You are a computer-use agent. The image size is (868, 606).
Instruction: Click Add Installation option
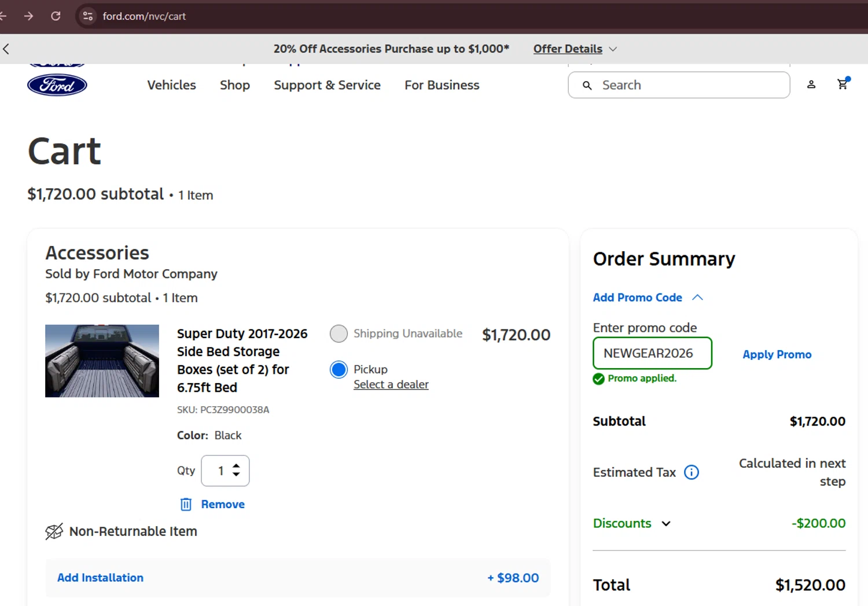pyautogui.click(x=100, y=578)
